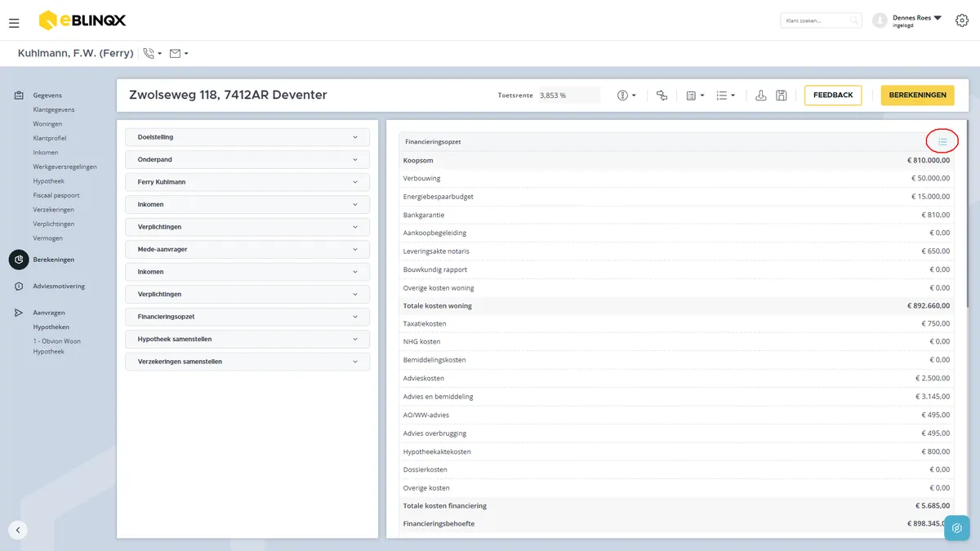The width and height of the screenshot is (980, 551).
Task: Open the bullet list toolbar icon menu
Action: (725, 96)
